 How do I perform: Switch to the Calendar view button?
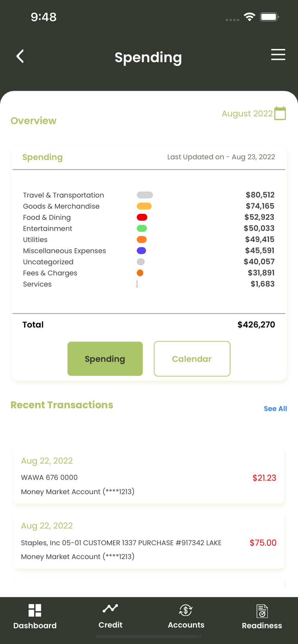click(x=192, y=359)
